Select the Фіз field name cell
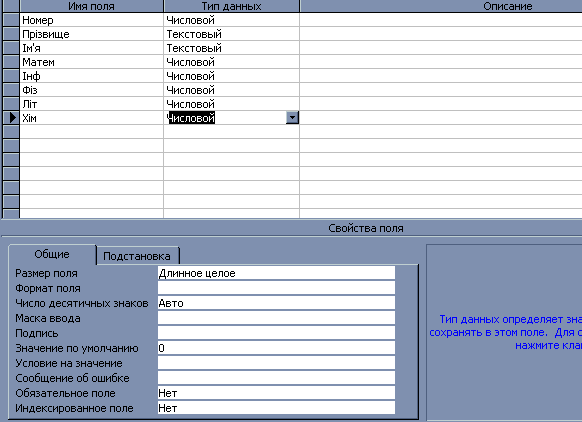Viewport: 582px width, 422px height. (91, 90)
